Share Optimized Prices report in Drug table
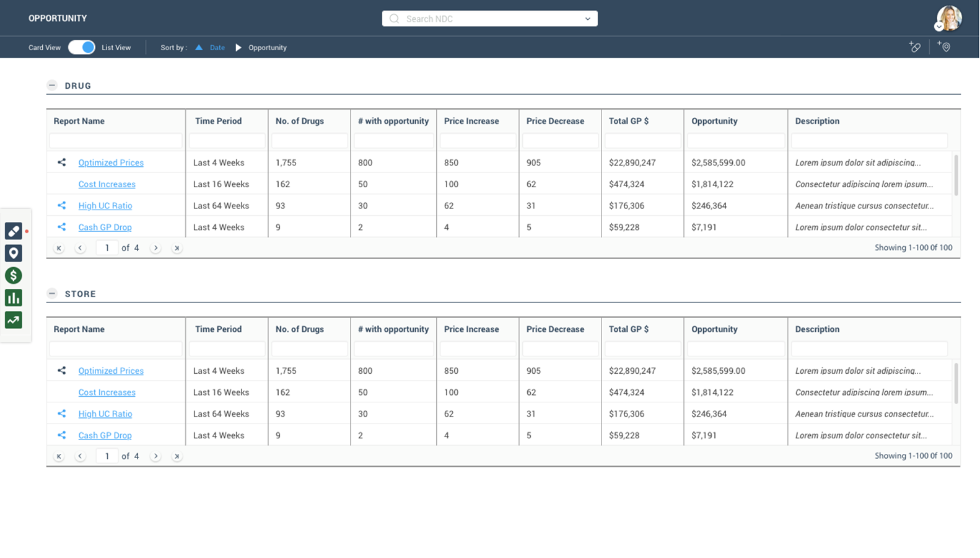 pyautogui.click(x=61, y=162)
